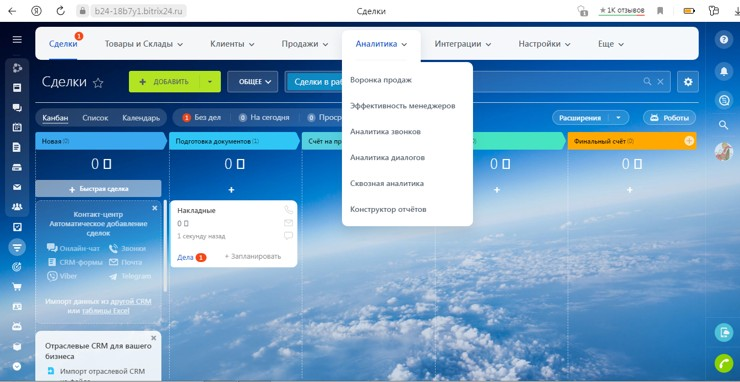Image resolution: width=740 pixels, height=382 pixels.
Task: Filter by Без дел counter
Action: (202, 118)
